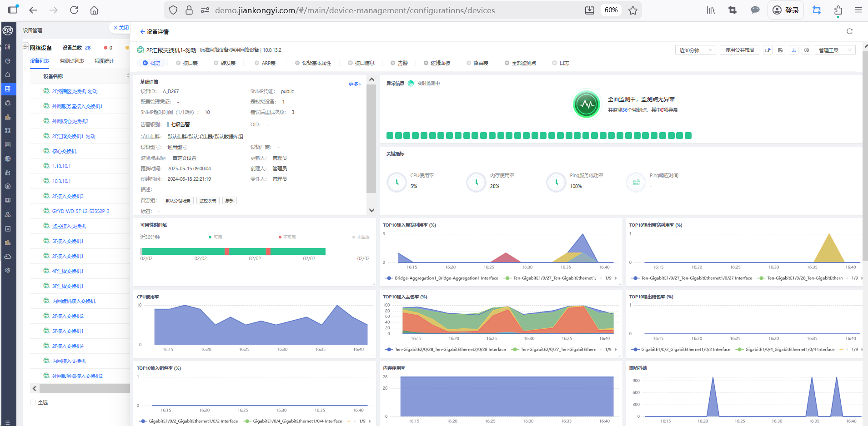Click the blue download icon
The height and width of the screenshot is (426, 868).
(794, 50)
